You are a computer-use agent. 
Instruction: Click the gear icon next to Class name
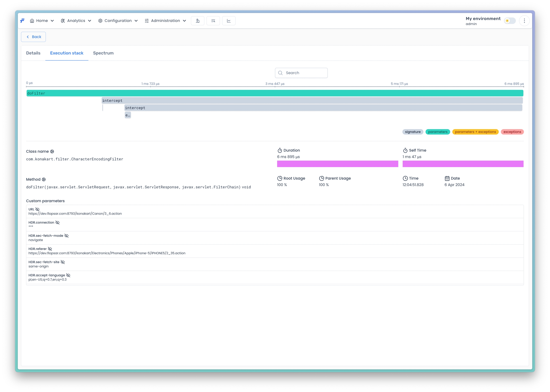coord(52,152)
